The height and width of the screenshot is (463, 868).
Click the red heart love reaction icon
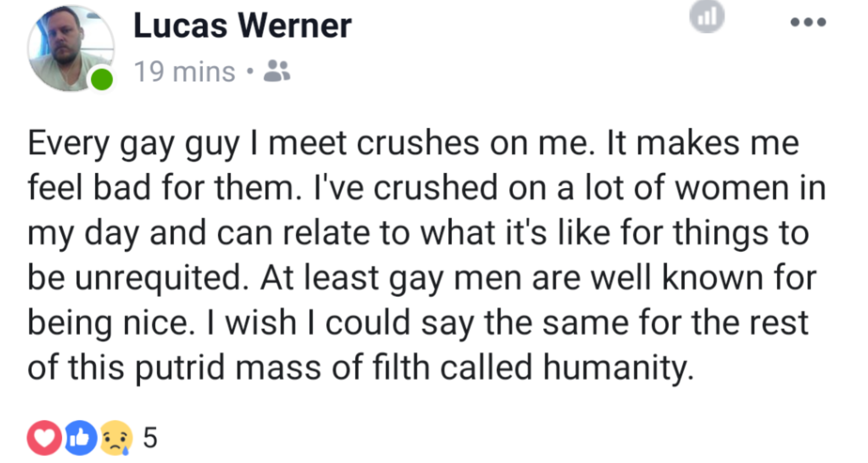44,438
